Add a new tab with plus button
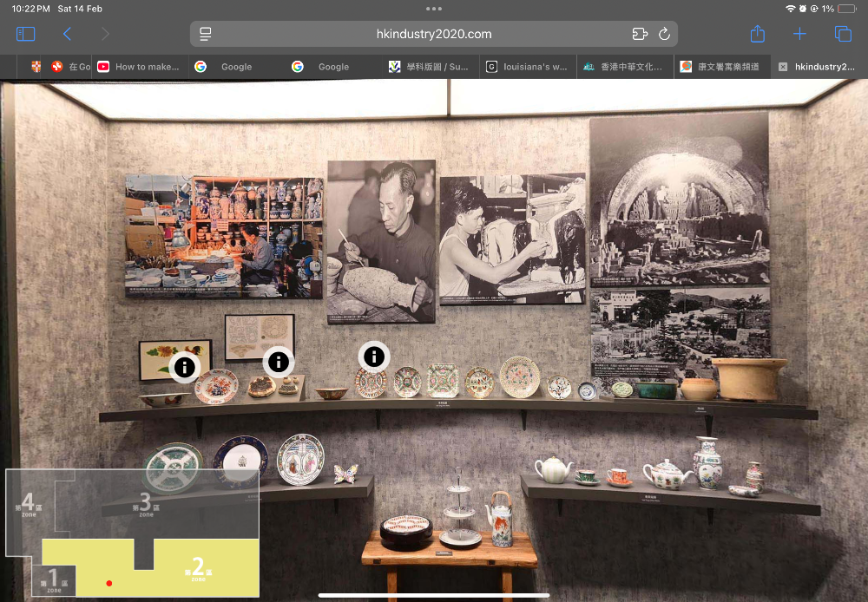 pos(799,34)
